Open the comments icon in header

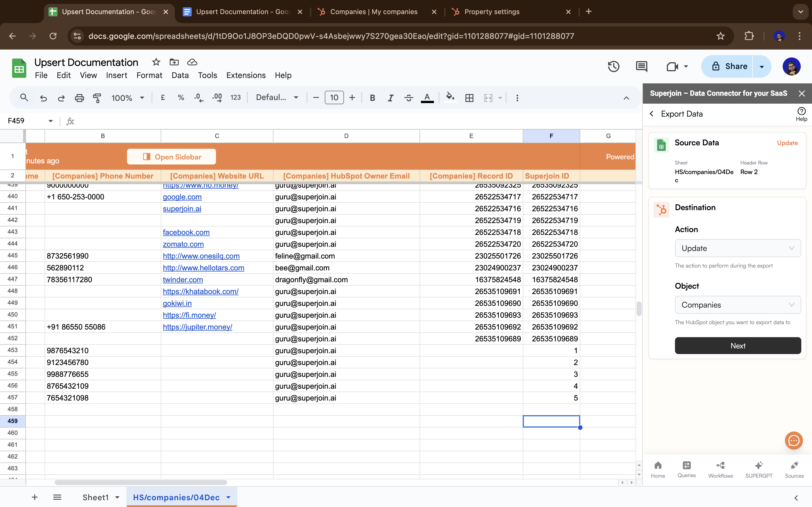click(x=641, y=66)
